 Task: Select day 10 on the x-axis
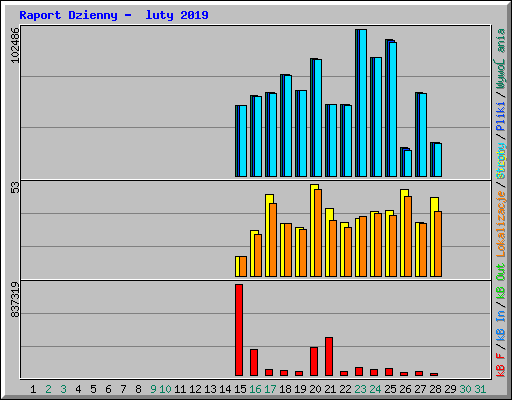coord(165,389)
